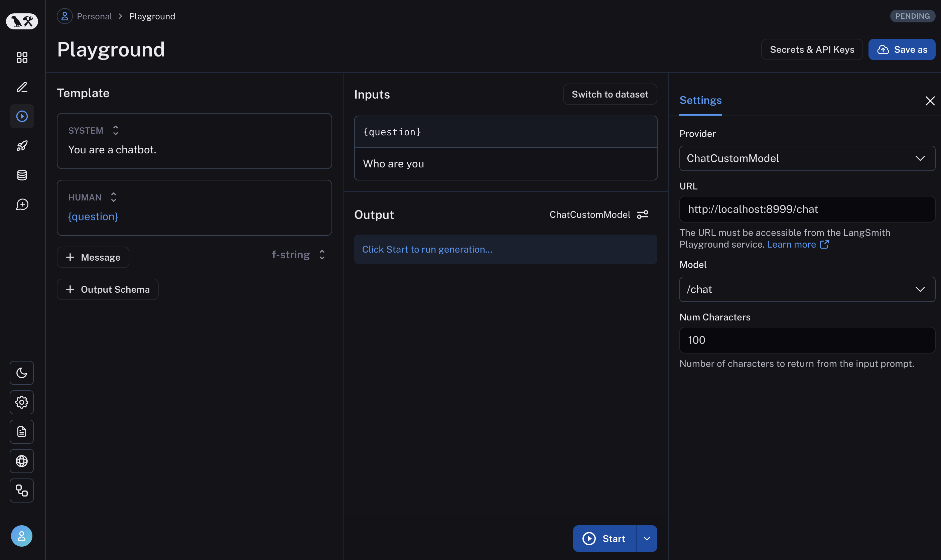Click the Secrets & API Keys button
This screenshot has width=941, height=560.
click(x=812, y=49)
